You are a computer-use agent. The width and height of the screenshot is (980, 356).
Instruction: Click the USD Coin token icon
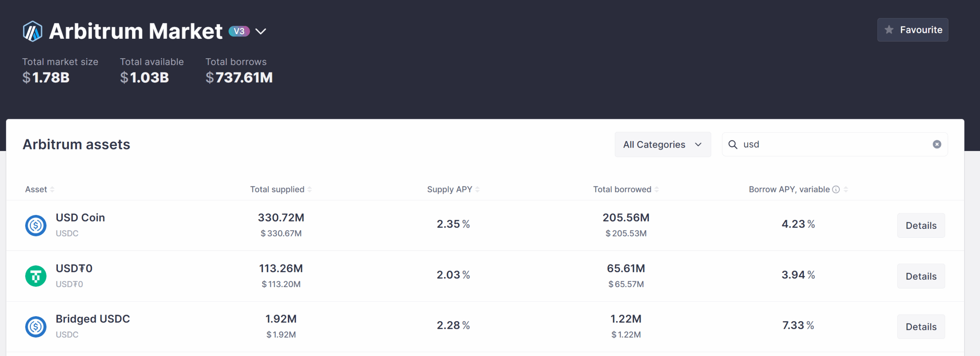(36, 225)
